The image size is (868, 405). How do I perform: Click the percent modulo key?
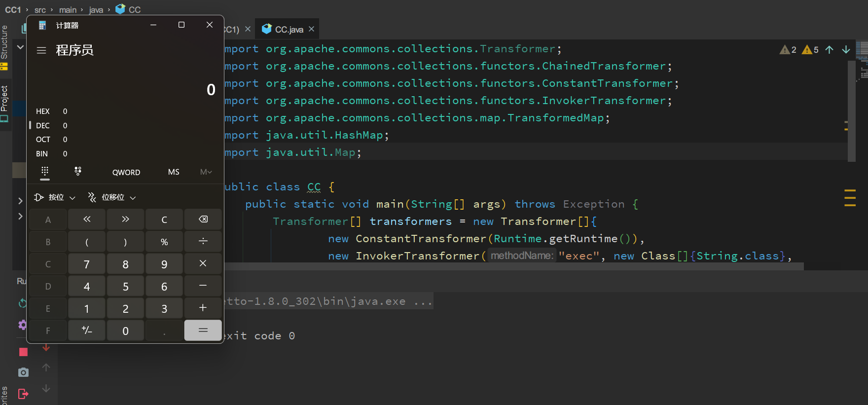[164, 242]
